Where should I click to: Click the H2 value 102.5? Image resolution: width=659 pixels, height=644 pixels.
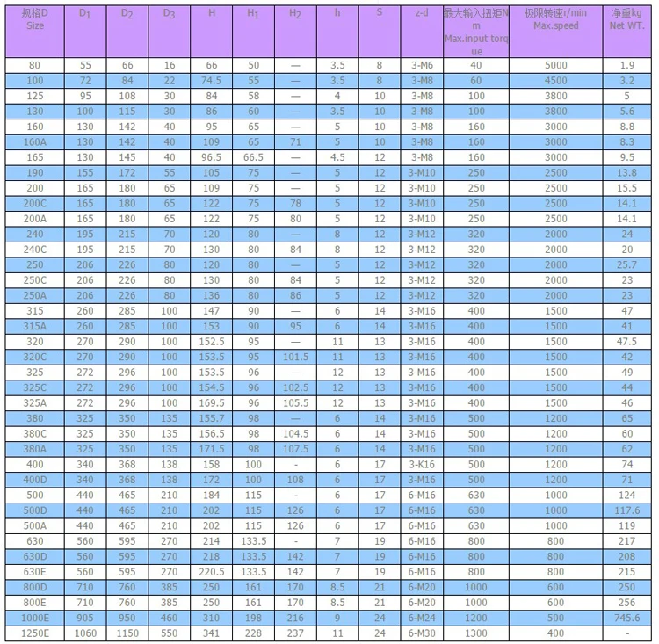[295, 387]
